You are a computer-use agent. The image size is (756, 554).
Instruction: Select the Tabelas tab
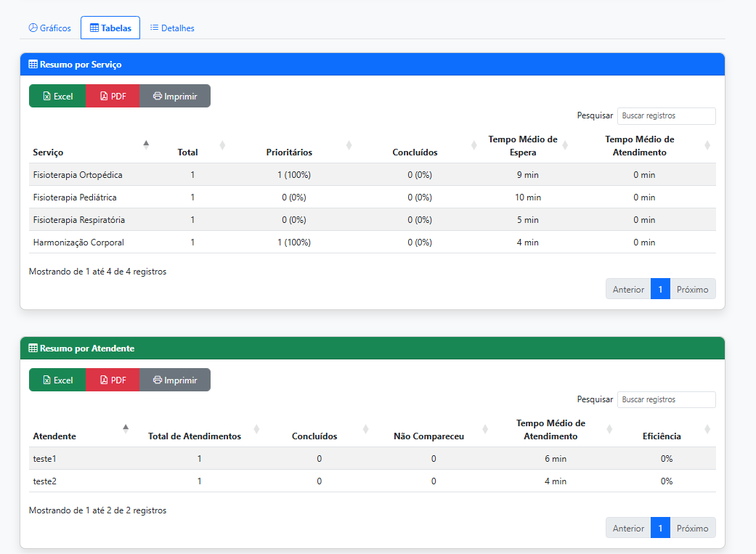[x=110, y=28]
